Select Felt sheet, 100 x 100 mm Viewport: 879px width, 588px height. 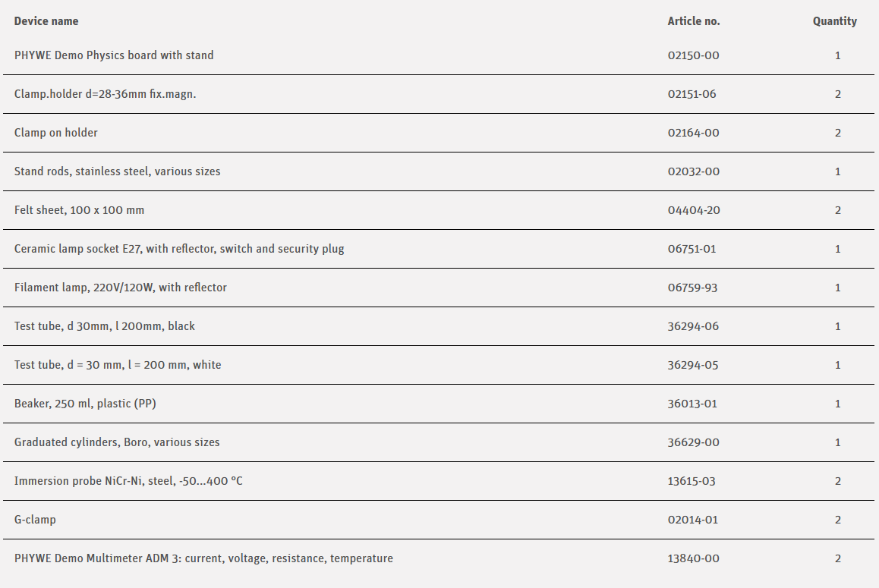(x=79, y=210)
